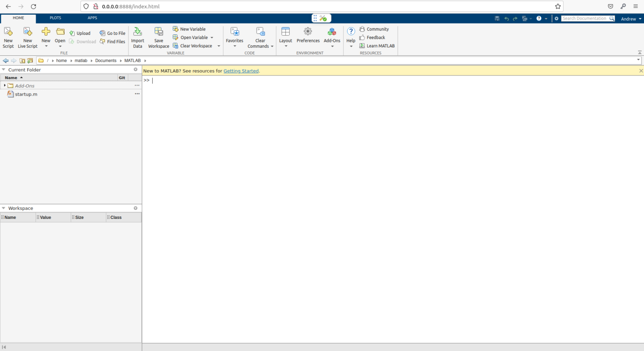This screenshot has height=351, width=644.
Task: Collapse the Current Folder panel
Action: (3, 70)
